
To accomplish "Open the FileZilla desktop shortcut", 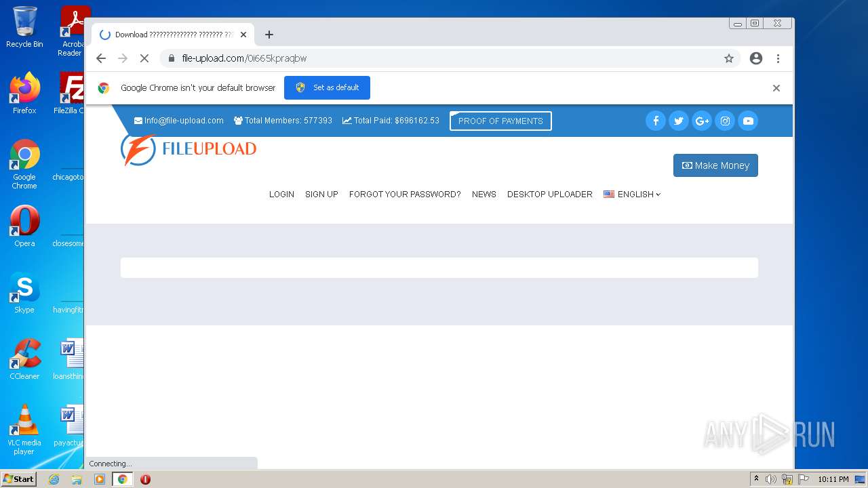I will pos(71,94).
